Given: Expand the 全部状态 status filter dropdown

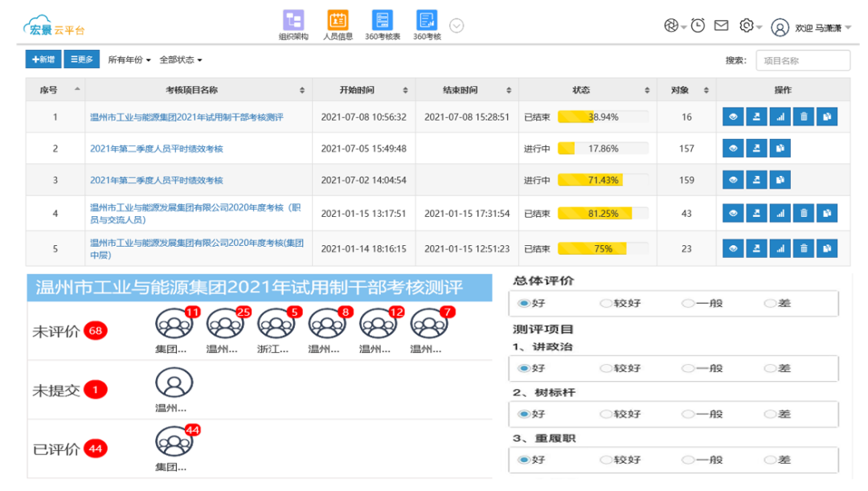Looking at the screenshot, I should (x=181, y=60).
